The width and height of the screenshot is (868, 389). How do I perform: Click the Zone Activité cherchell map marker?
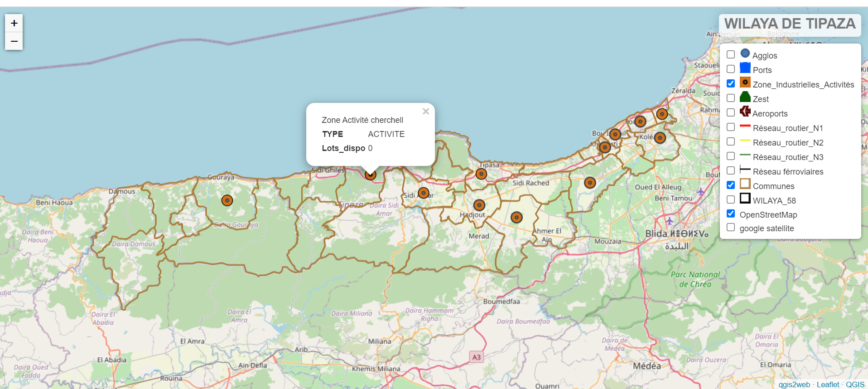370,175
